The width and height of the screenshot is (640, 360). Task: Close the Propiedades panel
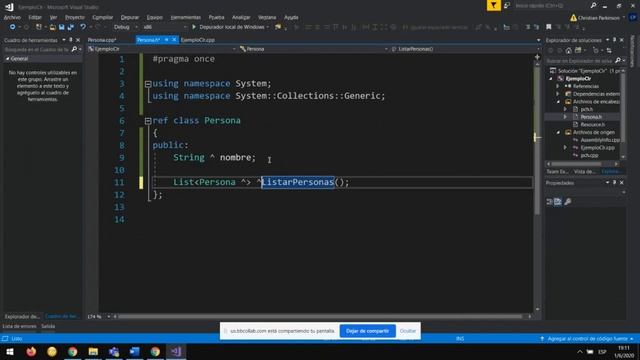click(622, 183)
